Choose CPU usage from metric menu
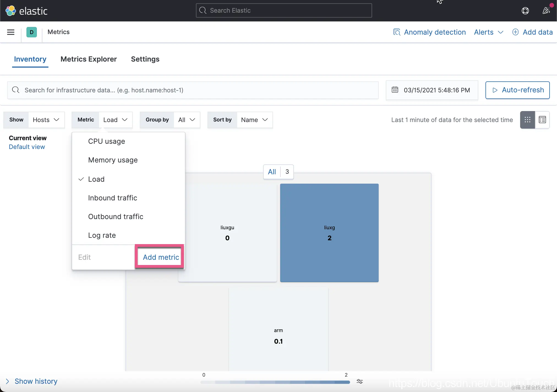The image size is (557, 392). pos(107,141)
